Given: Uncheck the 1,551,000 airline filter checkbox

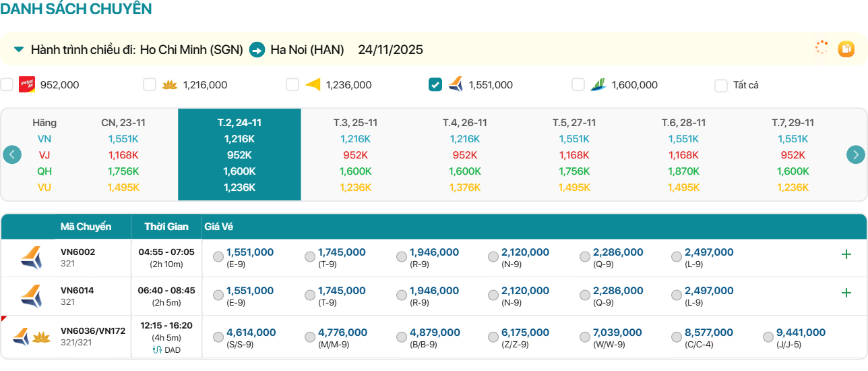Looking at the screenshot, I should (x=435, y=85).
